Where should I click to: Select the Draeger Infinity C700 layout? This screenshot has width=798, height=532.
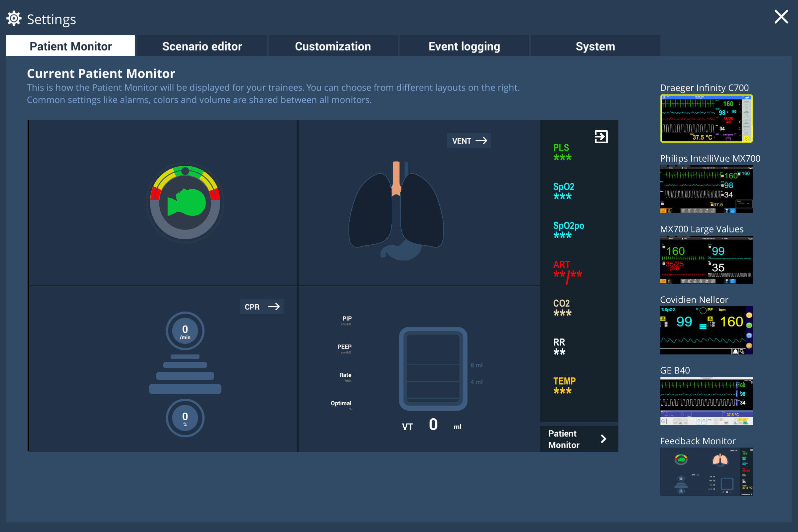pyautogui.click(x=706, y=118)
